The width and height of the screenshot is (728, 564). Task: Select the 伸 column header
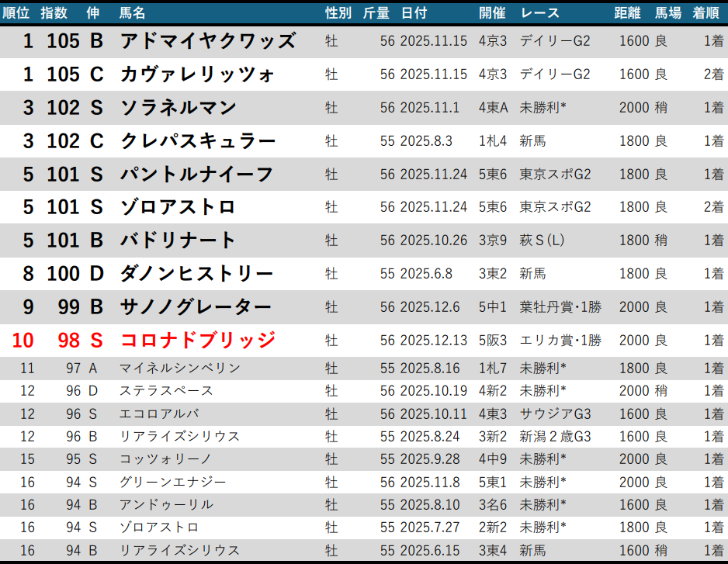tap(93, 13)
